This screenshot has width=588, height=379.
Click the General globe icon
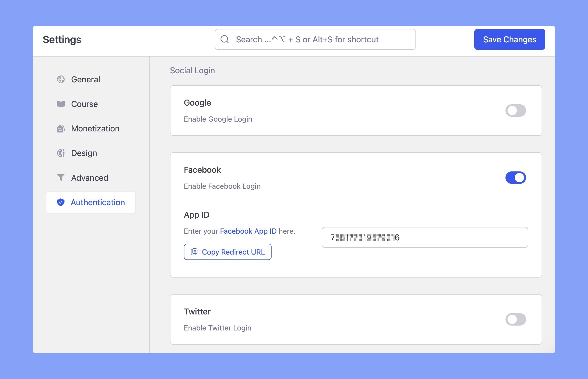click(61, 79)
